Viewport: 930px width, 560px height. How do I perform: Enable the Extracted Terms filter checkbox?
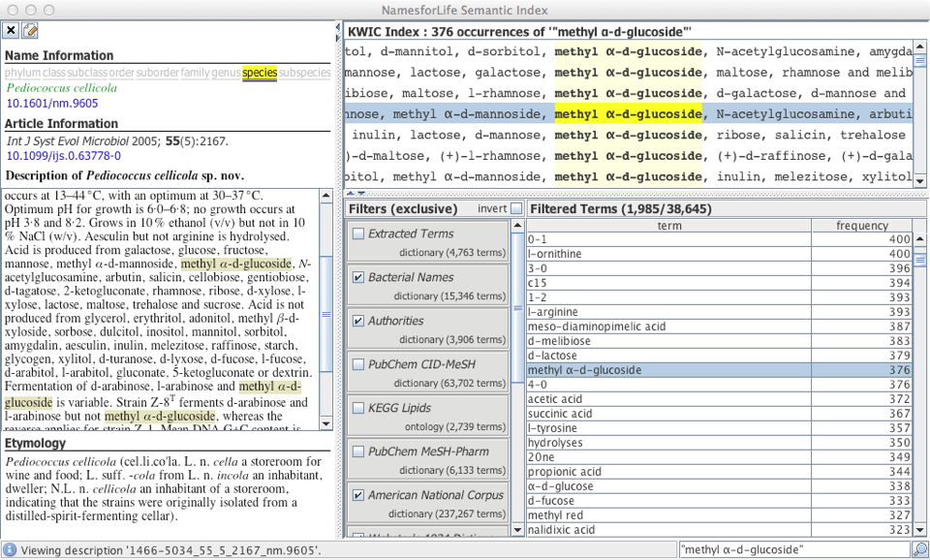(359, 233)
